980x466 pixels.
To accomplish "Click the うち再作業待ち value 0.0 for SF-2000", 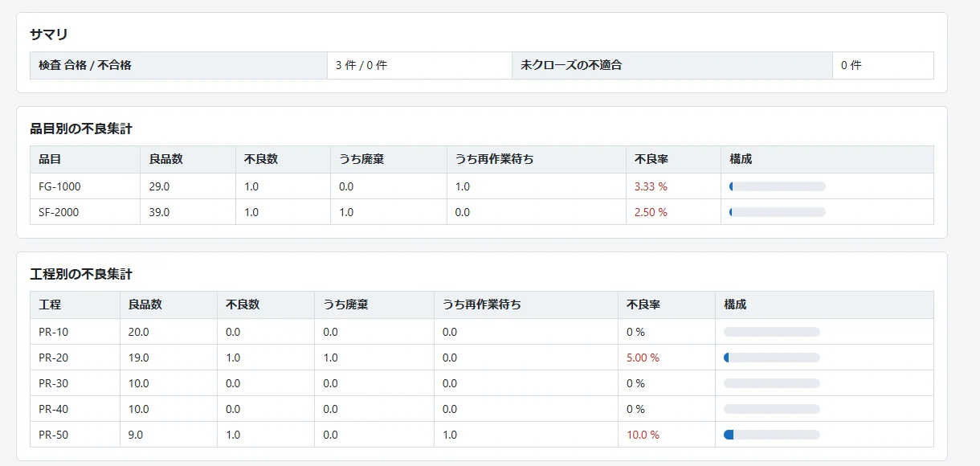I will coord(463,212).
